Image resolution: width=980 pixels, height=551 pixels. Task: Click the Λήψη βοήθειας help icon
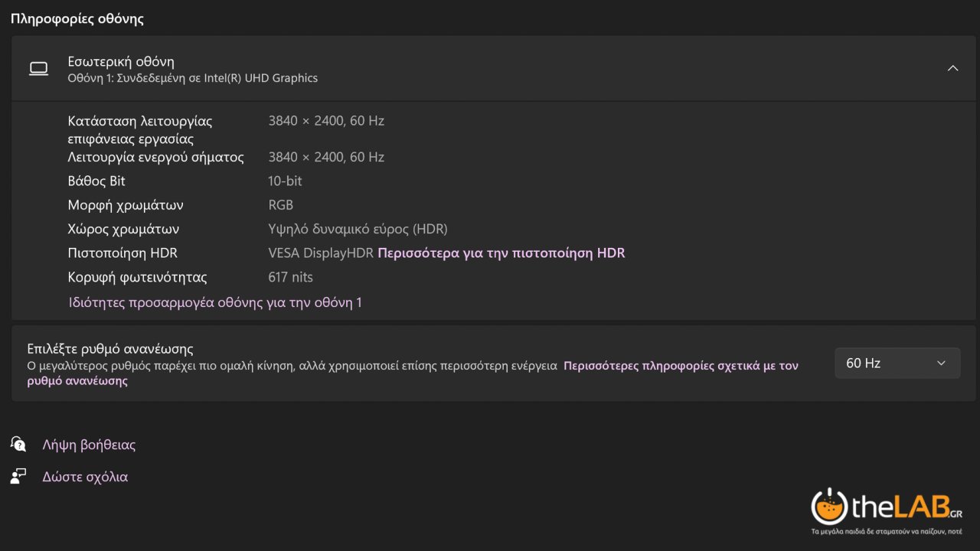click(x=18, y=444)
